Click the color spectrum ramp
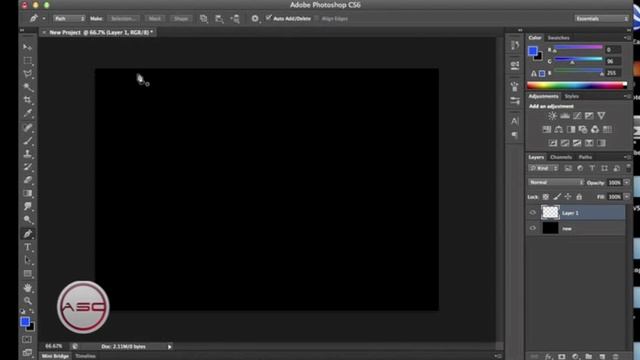Viewport: 640px width, 360px height. 577,85
